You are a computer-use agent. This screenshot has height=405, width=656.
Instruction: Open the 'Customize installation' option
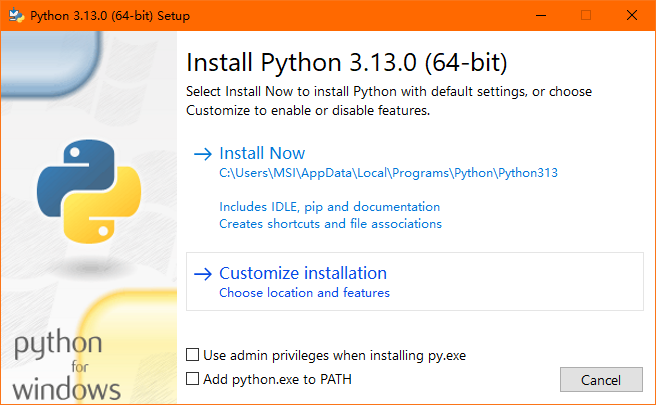coord(302,273)
